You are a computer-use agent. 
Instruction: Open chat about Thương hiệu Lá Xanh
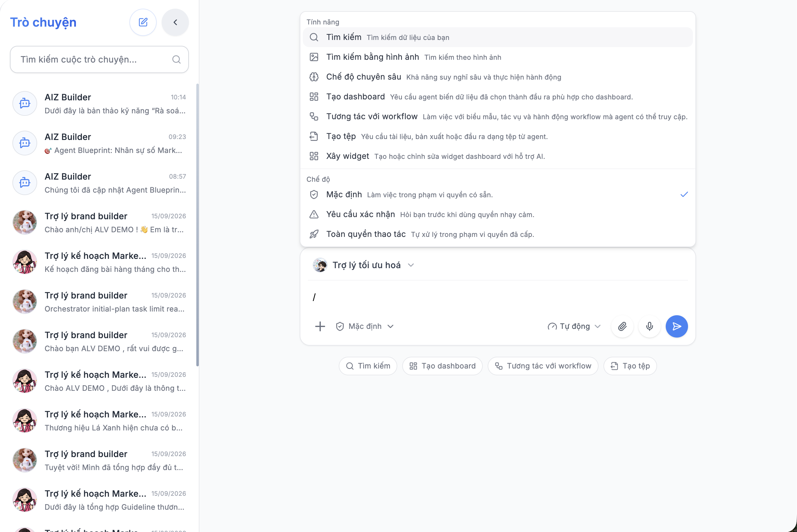click(x=99, y=421)
